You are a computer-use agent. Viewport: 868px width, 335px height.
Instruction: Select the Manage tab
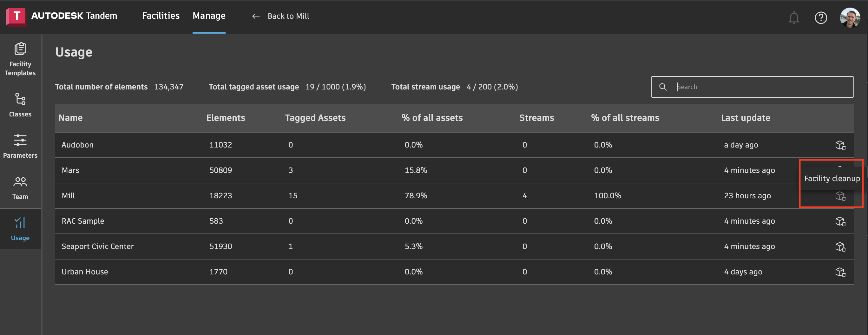pyautogui.click(x=209, y=16)
